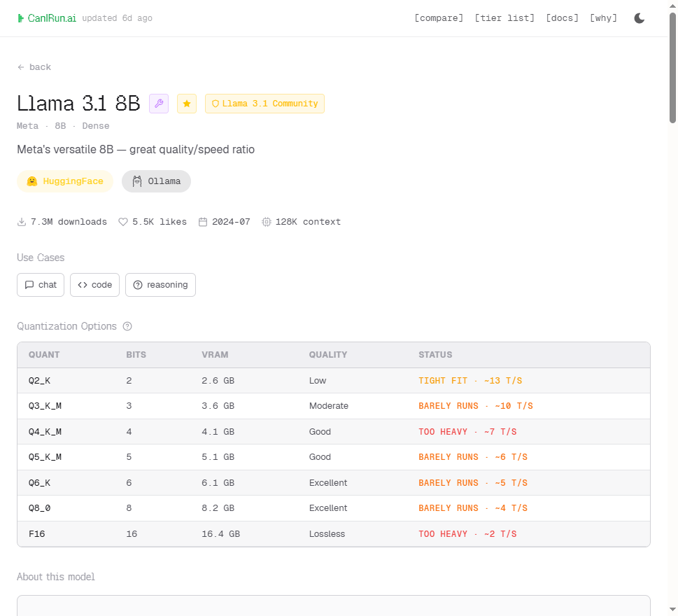Open the Llama 3.1 Community license badge
This screenshot has height=616, width=678.
click(264, 103)
